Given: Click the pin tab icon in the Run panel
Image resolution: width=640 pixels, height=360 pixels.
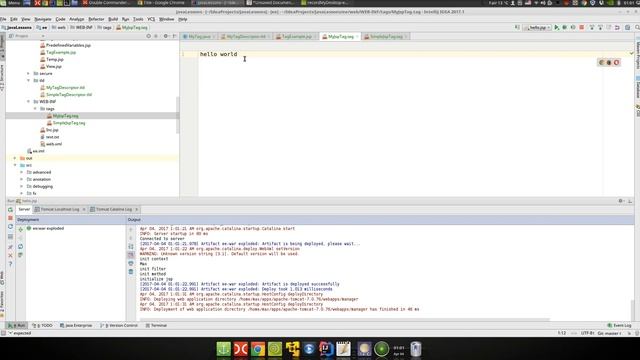Looking at the screenshot, I should coord(10,247).
